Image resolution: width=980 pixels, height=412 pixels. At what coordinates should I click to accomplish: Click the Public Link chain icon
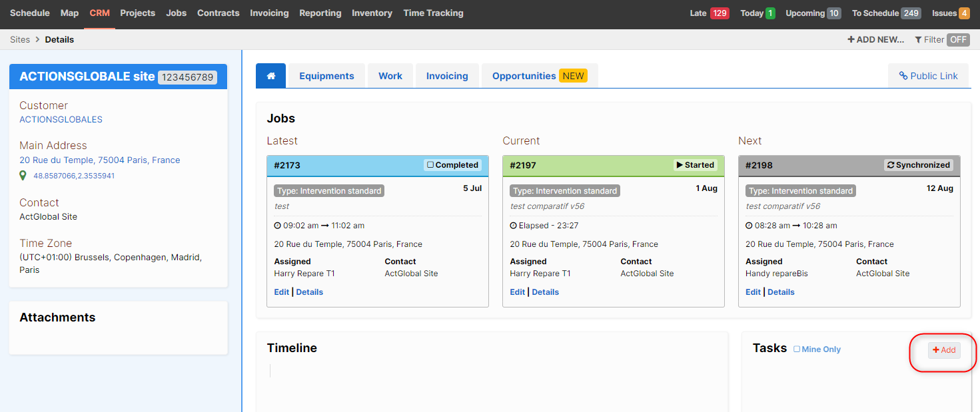pyautogui.click(x=903, y=76)
